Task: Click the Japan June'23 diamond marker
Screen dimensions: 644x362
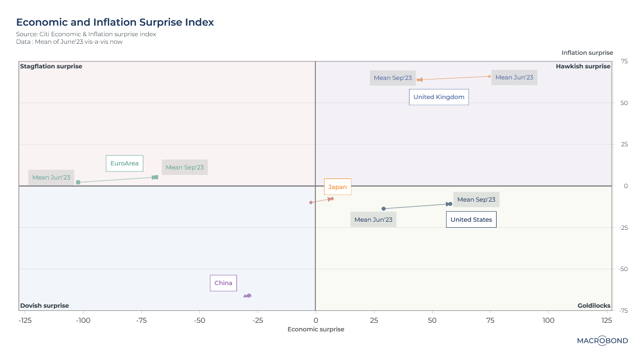Action: coord(311,202)
